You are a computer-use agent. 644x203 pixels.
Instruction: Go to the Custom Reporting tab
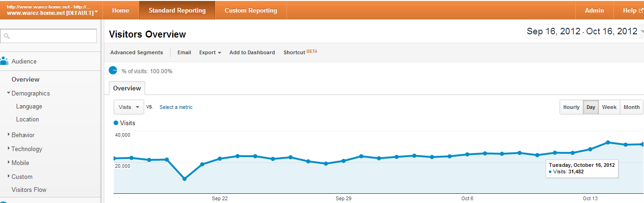pyautogui.click(x=251, y=11)
